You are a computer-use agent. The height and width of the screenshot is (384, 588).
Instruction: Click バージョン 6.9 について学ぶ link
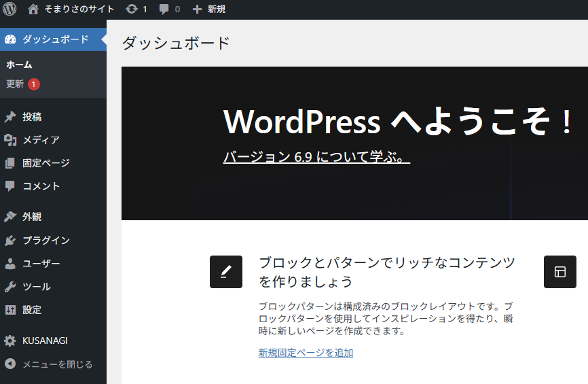click(316, 157)
